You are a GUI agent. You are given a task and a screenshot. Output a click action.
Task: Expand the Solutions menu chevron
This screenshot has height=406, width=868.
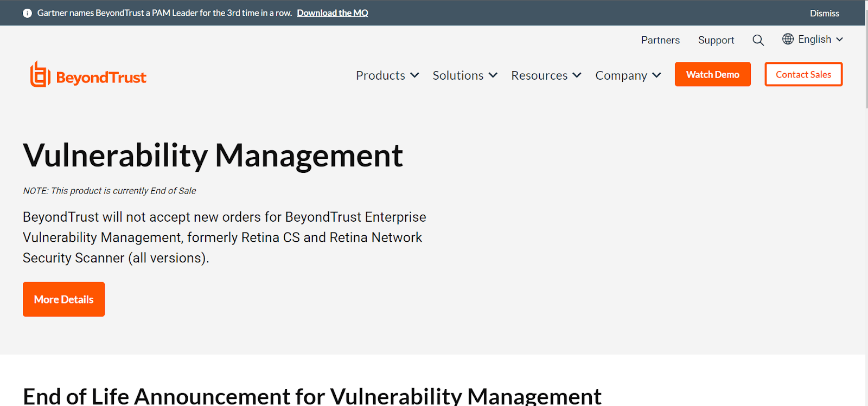(x=493, y=75)
